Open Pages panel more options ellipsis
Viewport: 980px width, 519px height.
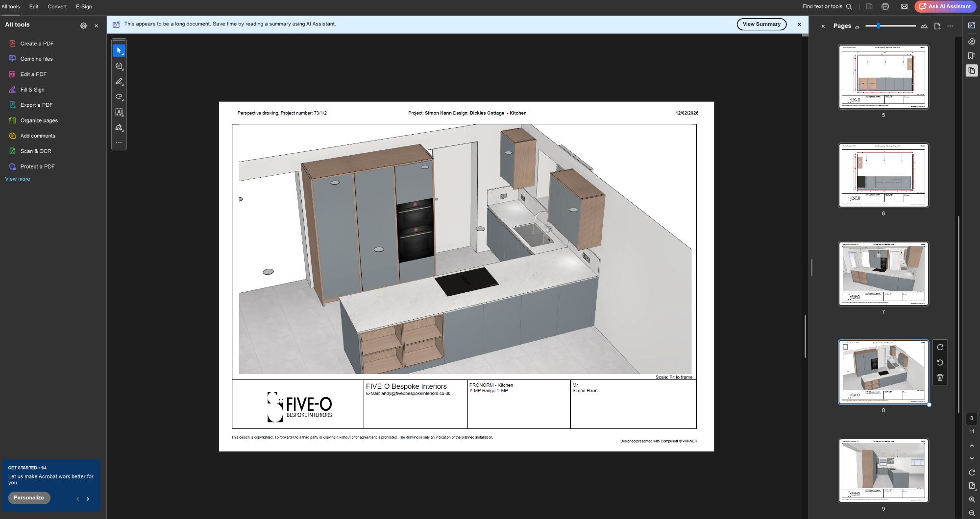coord(950,26)
